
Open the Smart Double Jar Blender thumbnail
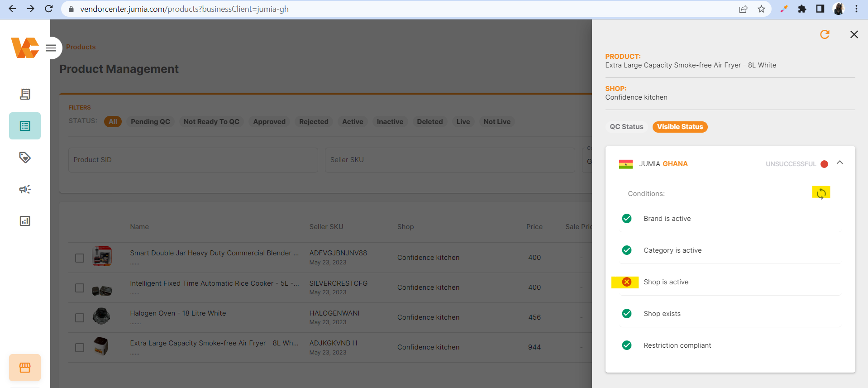coord(102,256)
